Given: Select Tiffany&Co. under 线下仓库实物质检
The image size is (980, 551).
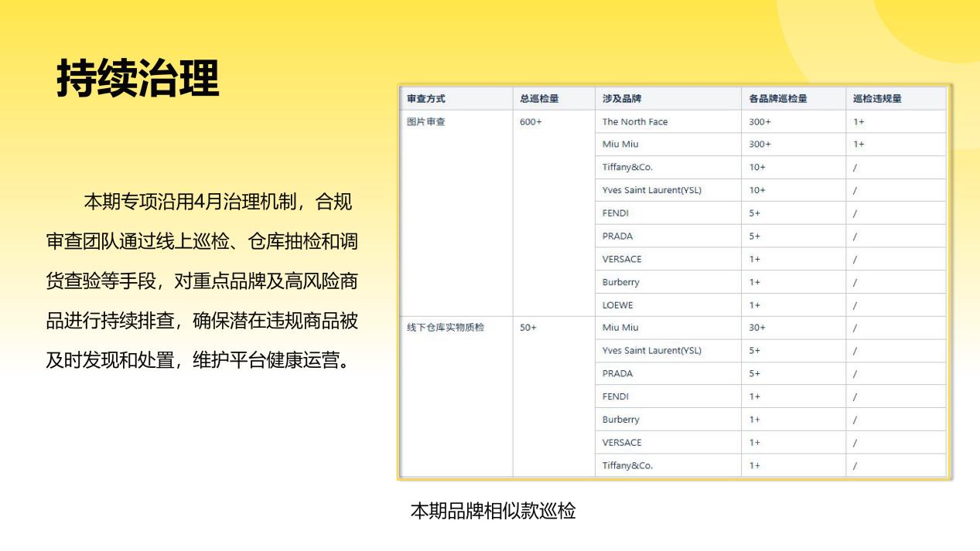Looking at the screenshot, I should click(627, 465).
